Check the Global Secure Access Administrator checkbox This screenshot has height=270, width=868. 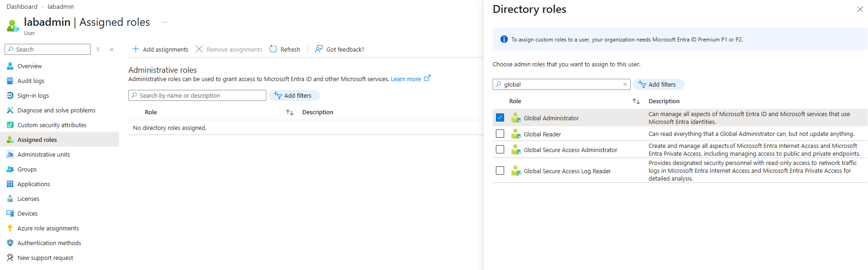(x=500, y=149)
